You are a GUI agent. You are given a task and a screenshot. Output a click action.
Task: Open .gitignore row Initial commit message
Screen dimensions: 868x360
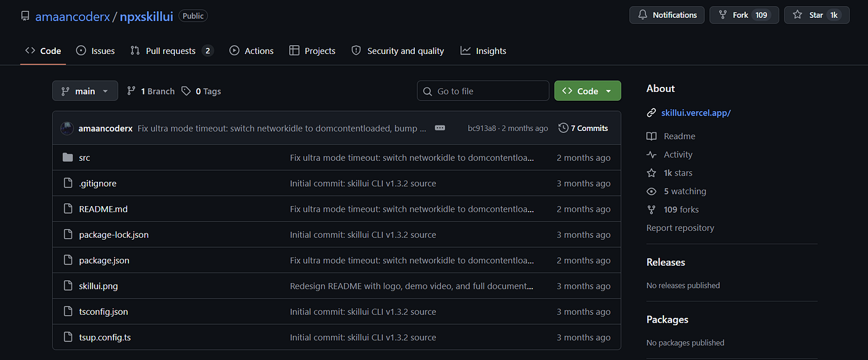[x=363, y=183]
